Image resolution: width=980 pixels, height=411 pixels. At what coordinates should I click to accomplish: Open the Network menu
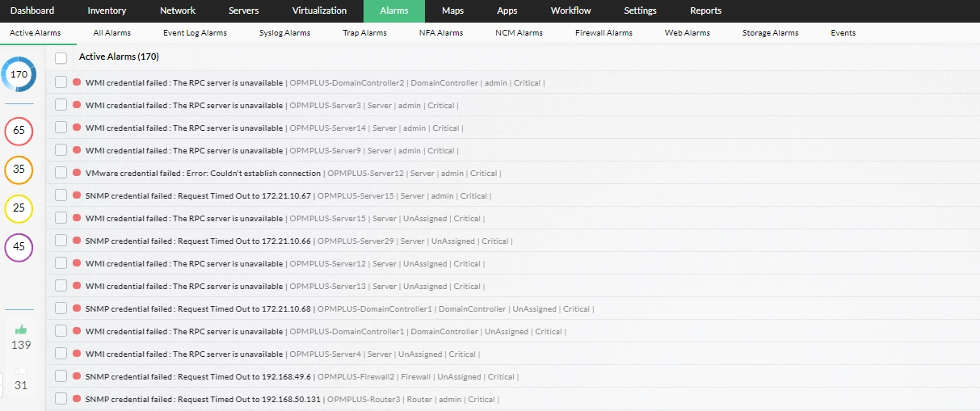coord(178,10)
